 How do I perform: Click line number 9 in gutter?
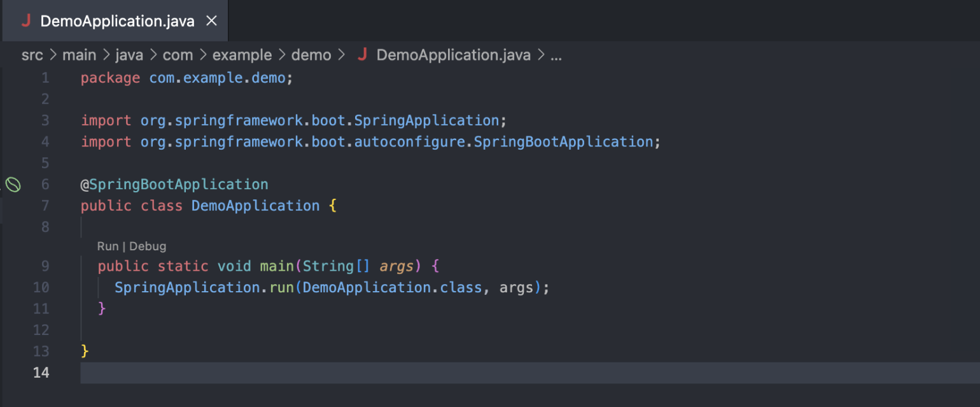point(45,266)
